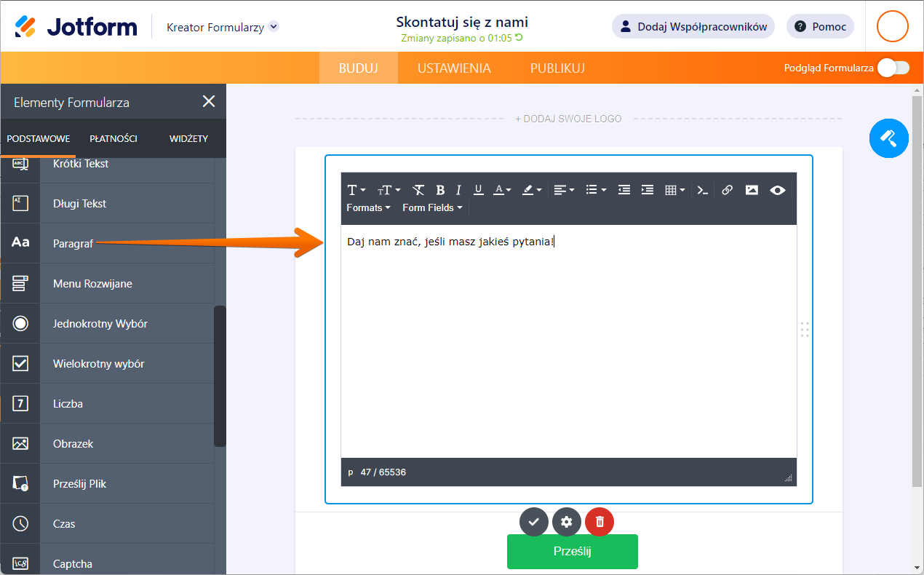Increase paragraph indent
This screenshot has width=924, height=575.
click(647, 190)
